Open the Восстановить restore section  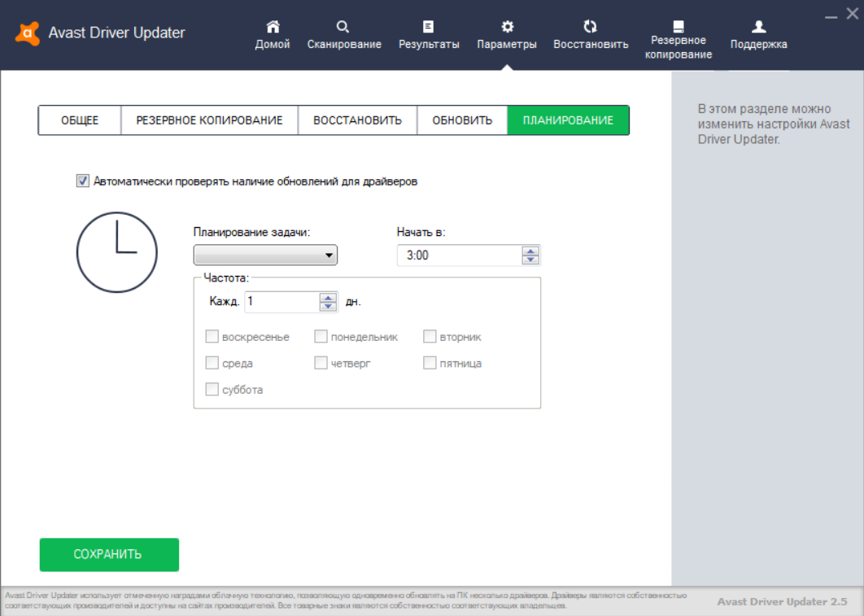click(x=591, y=35)
